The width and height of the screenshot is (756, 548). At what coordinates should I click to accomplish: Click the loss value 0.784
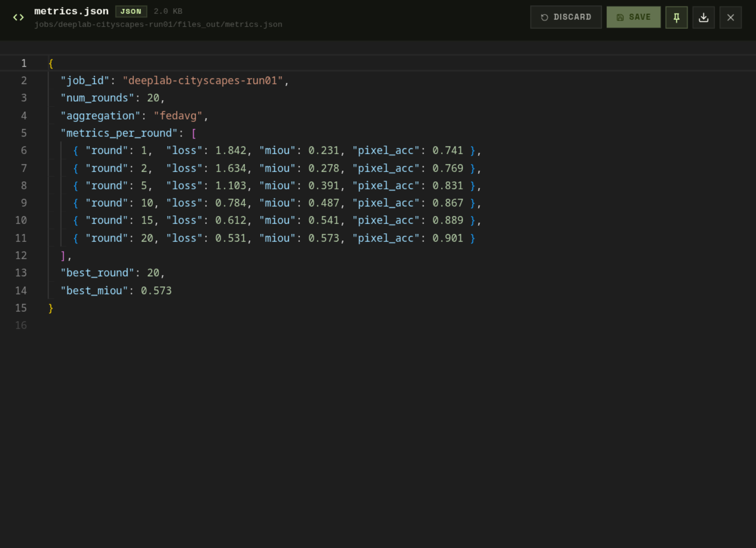point(231,203)
